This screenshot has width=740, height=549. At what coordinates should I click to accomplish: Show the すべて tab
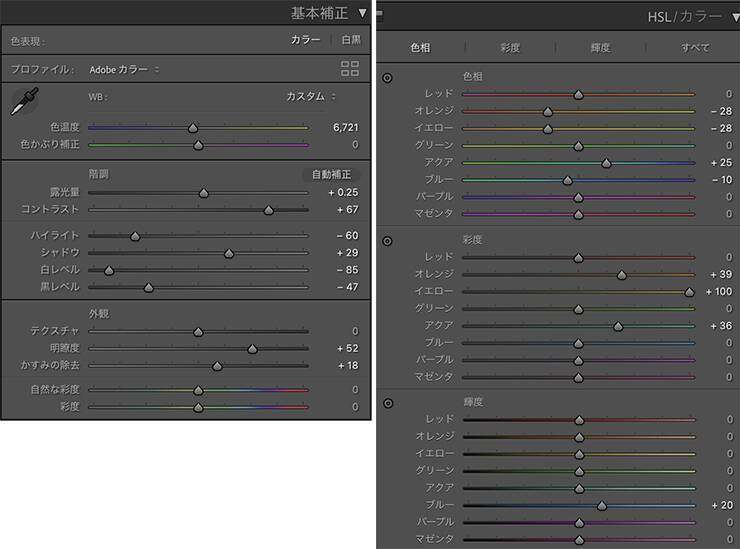click(695, 47)
